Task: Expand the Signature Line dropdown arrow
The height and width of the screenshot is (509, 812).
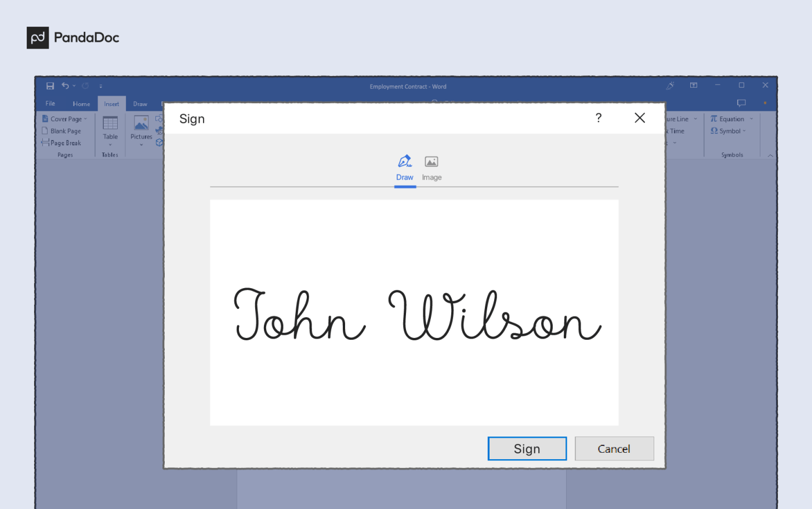Action: [695, 119]
